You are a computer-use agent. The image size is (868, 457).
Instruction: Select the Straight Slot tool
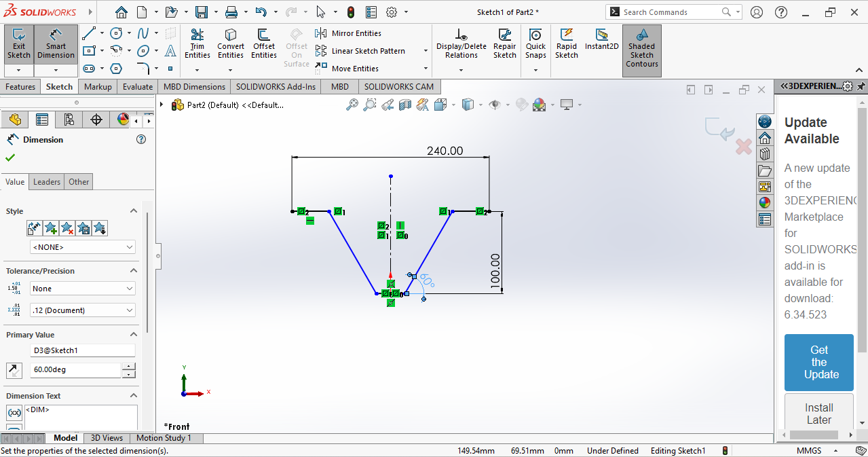[88, 69]
